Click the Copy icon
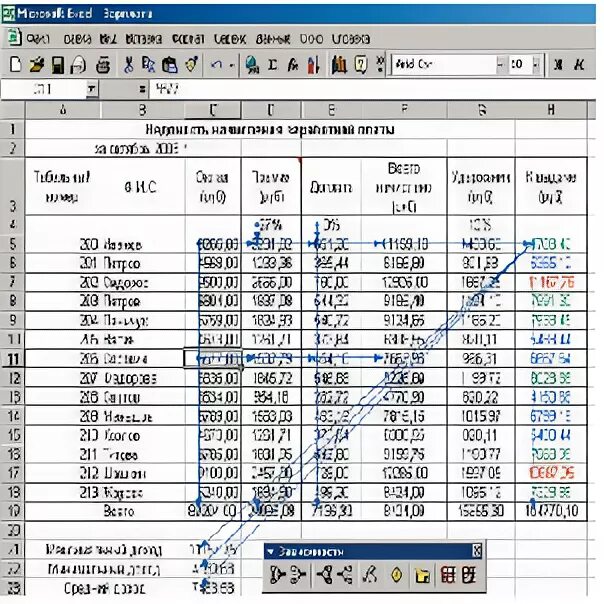The height and width of the screenshot is (604, 604). 149,65
